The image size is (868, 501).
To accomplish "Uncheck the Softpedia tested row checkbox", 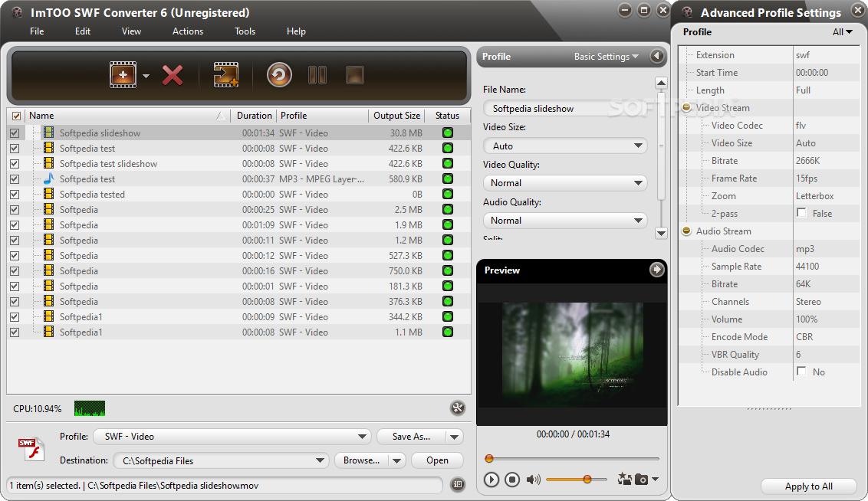I will pyautogui.click(x=15, y=194).
